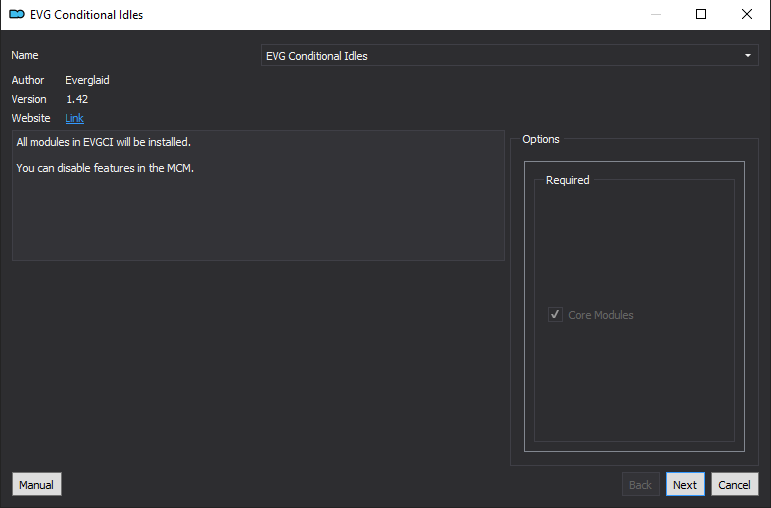Toggle the Core Modules checkbox

click(x=555, y=315)
